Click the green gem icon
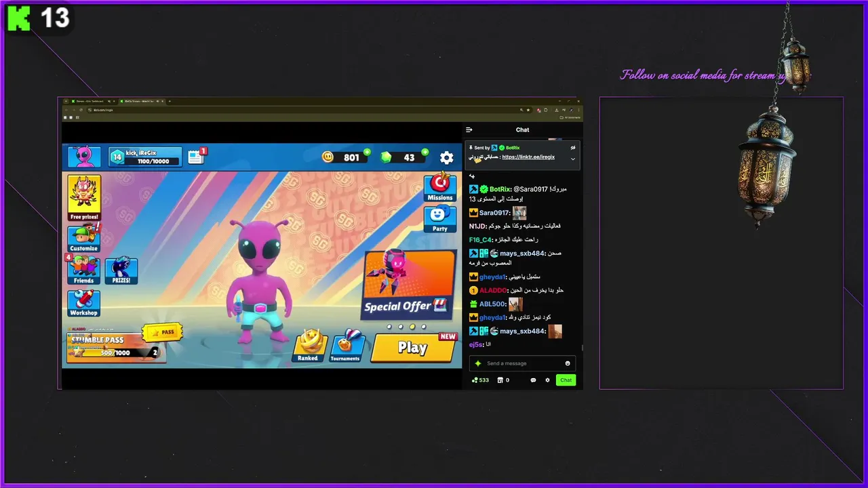This screenshot has height=488, width=868. click(x=386, y=157)
